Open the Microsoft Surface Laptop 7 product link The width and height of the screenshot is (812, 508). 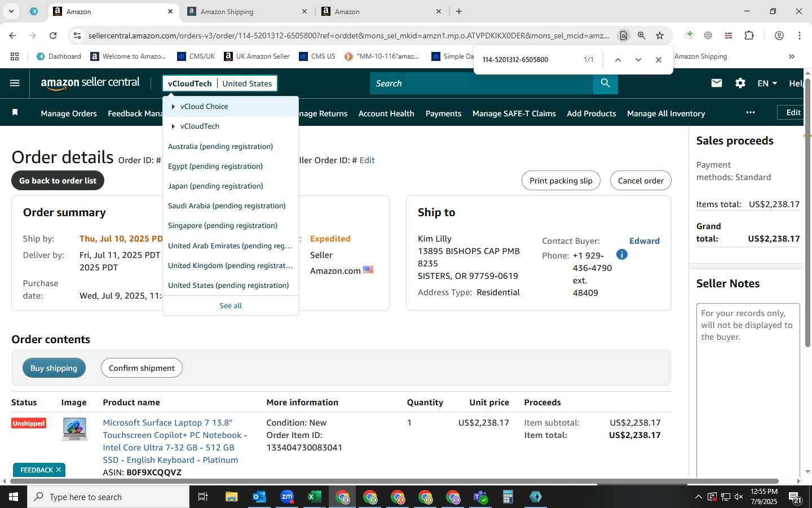pyautogui.click(x=175, y=441)
